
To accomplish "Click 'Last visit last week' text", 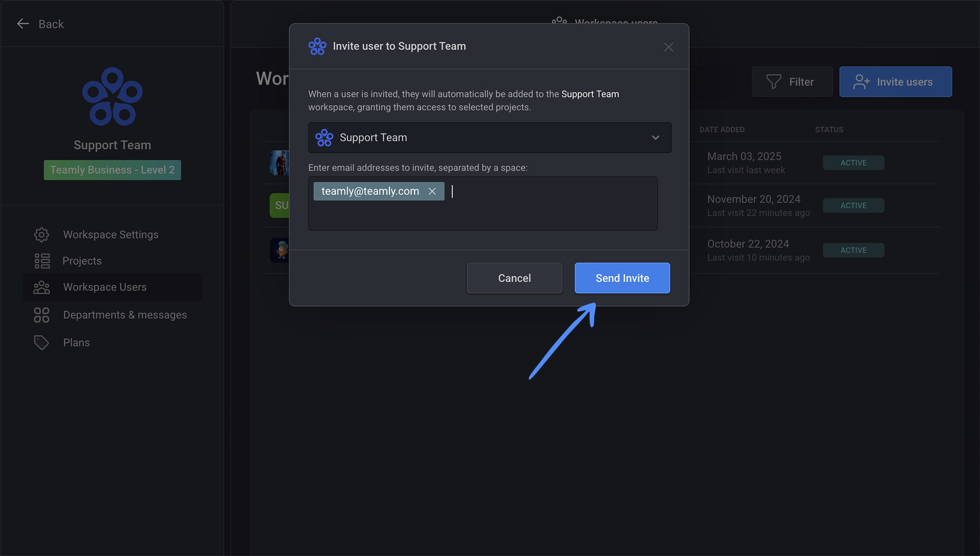I will coord(746,170).
